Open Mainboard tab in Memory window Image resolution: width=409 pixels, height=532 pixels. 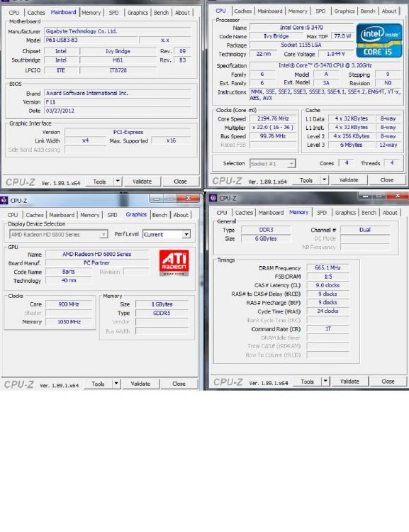pyautogui.click(x=271, y=213)
